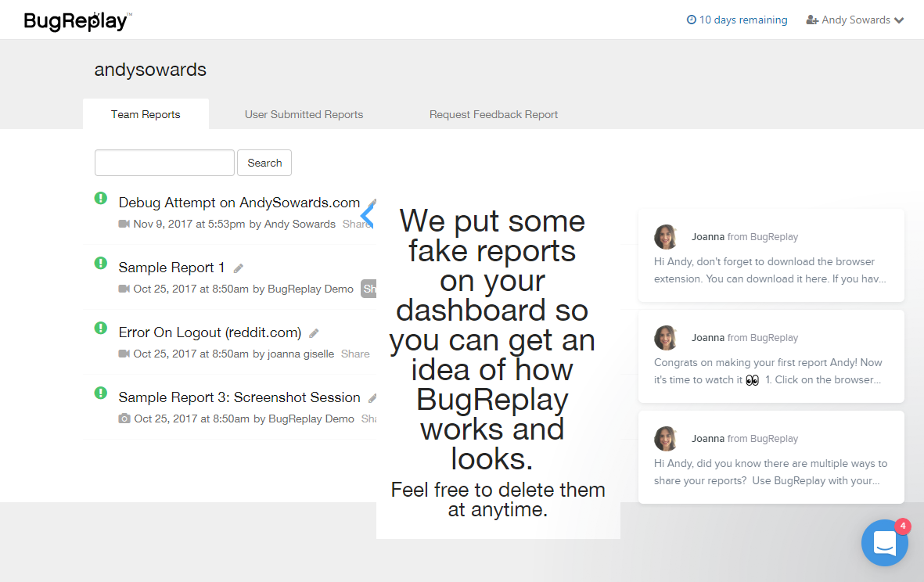Click green status icon for Sample Report 3

101,393
